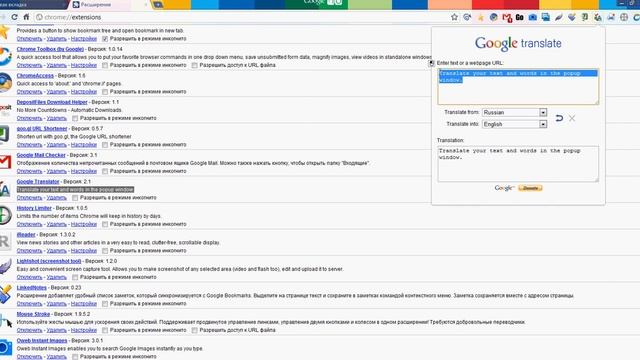
Task: Open the yellow star bookmark tree extension
Action: (480, 17)
